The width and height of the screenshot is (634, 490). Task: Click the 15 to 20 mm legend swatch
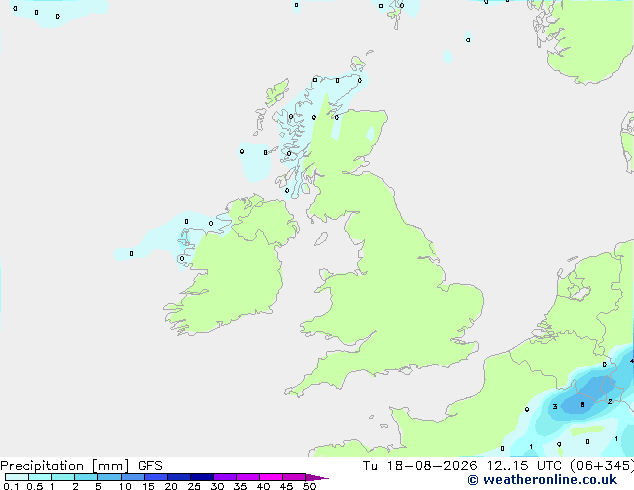click(156, 477)
